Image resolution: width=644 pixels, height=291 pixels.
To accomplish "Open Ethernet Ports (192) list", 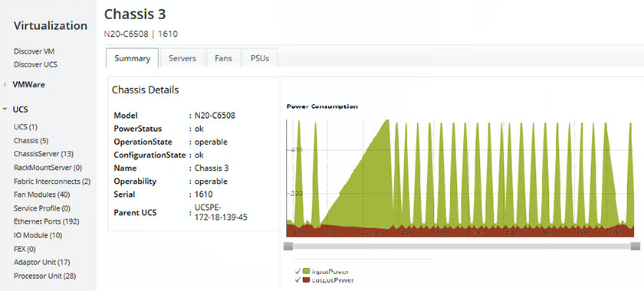I will [47, 221].
